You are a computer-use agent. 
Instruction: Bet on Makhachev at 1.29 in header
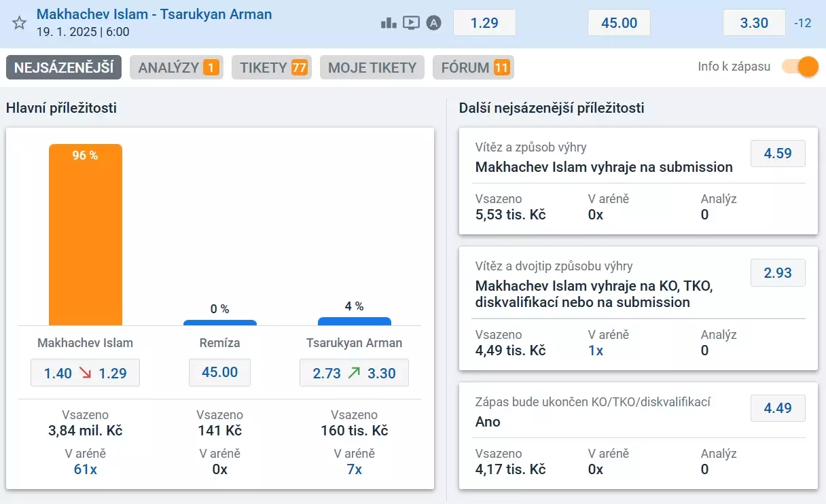coord(484,23)
